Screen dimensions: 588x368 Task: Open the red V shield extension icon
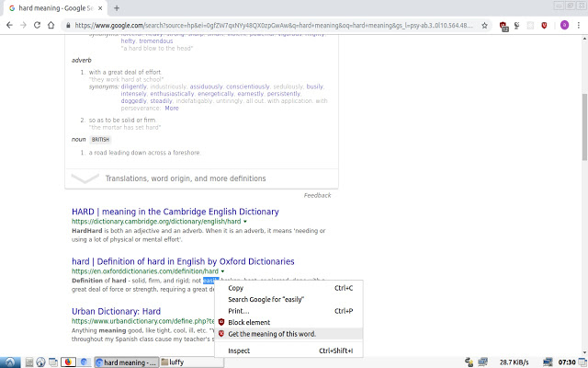tap(544, 26)
